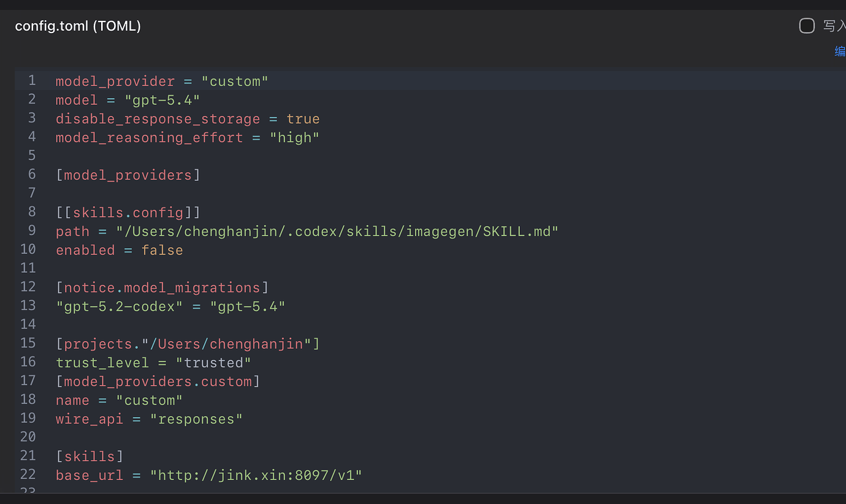
Task: Click line number 1 in the gutter
Action: click(32, 80)
